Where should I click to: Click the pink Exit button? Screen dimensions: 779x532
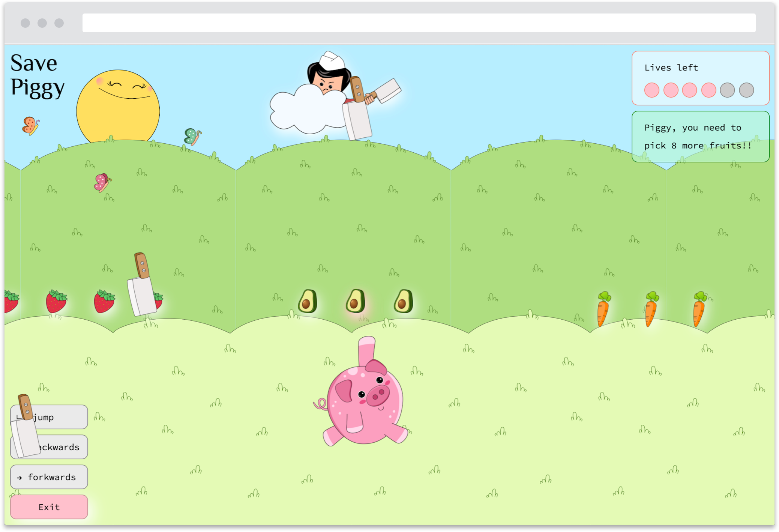tap(49, 507)
